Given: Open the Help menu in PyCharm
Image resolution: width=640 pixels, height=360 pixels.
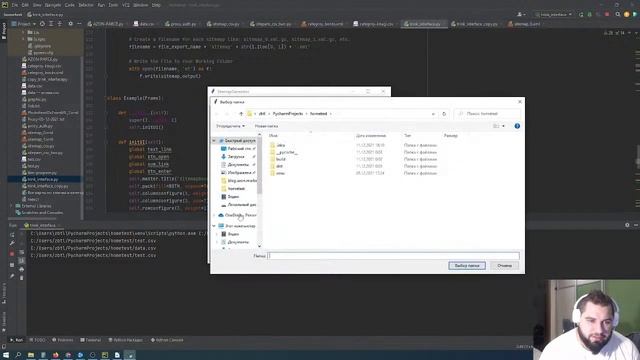Looking at the screenshot, I should pos(156,5).
